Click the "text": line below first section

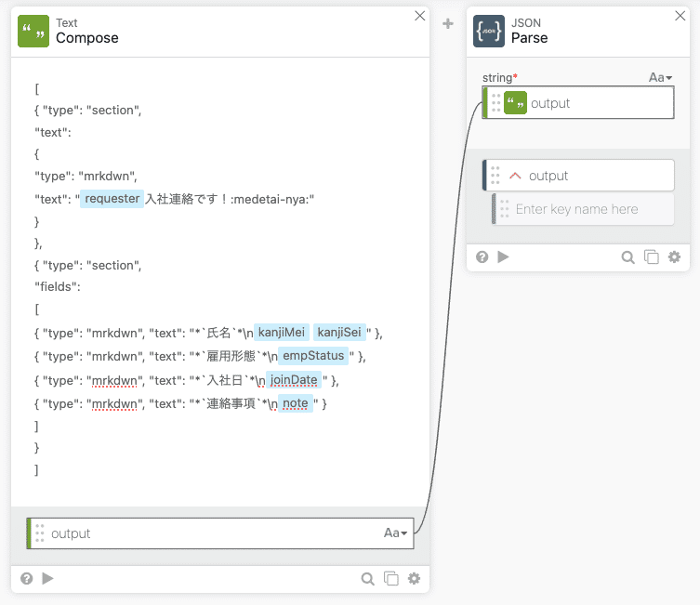tap(53, 133)
